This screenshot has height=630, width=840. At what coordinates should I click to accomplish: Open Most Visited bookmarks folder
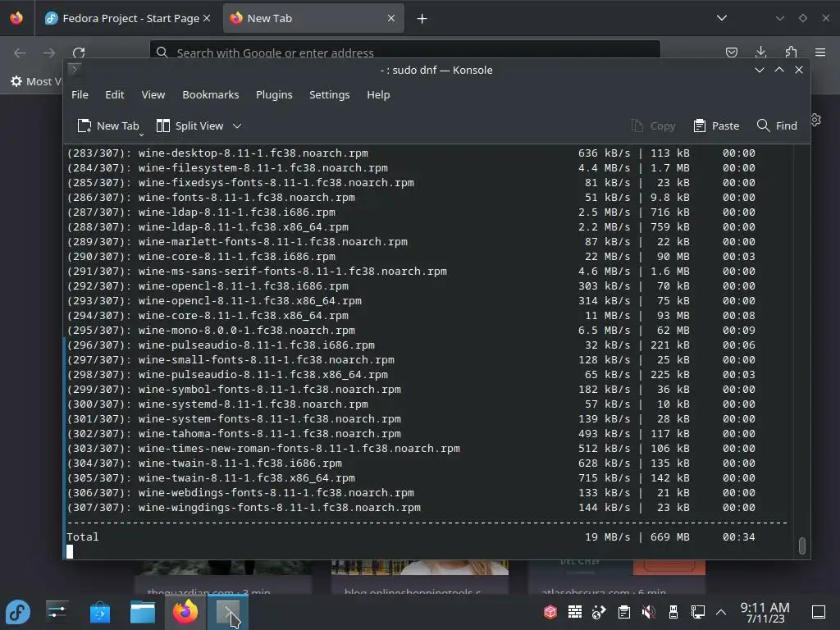[35, 81]
